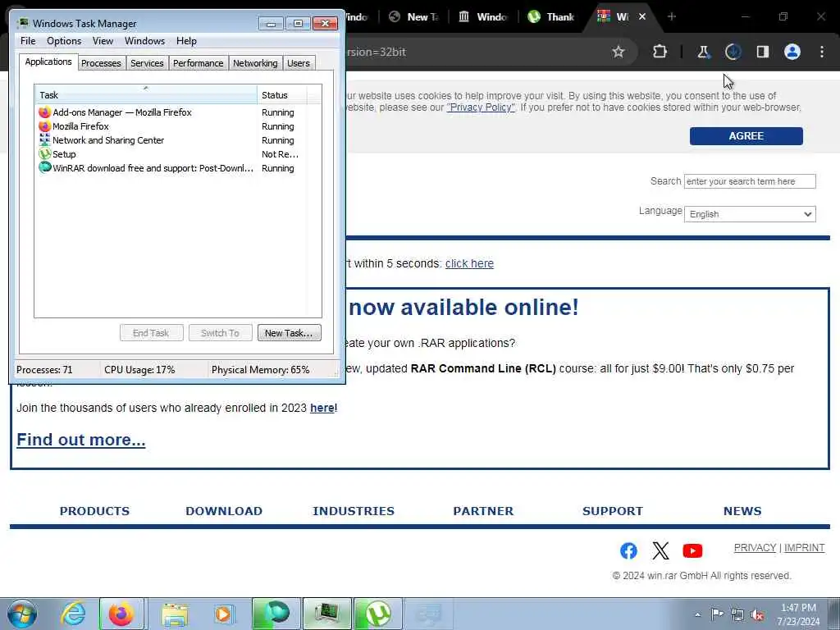Open the DOWNLOAD navigation item
Image resolution: width=840 pixels, height=630 pixels.
click(x=224, y=511)
